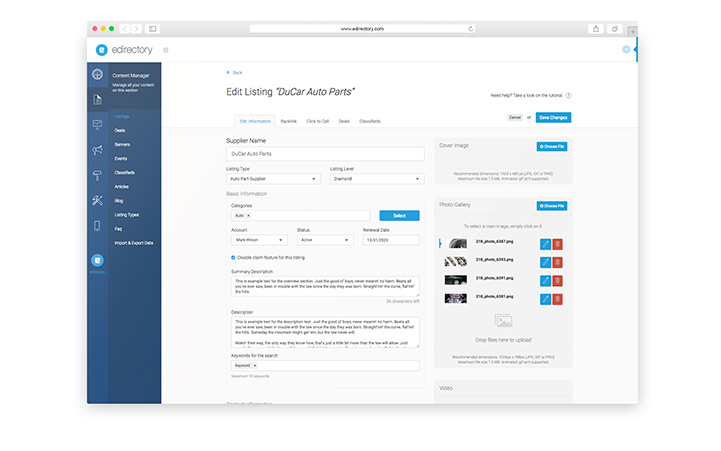Click Choose File for Cover Image

(552, 147)
